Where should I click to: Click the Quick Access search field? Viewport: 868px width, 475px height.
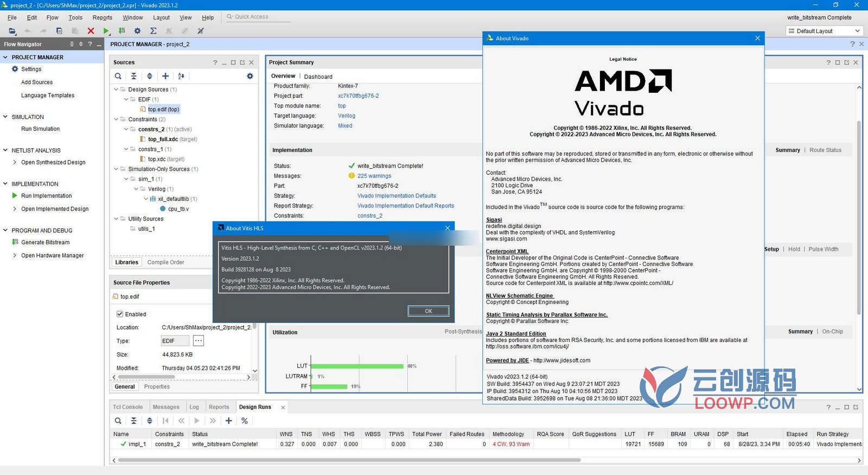coord(258,17)
